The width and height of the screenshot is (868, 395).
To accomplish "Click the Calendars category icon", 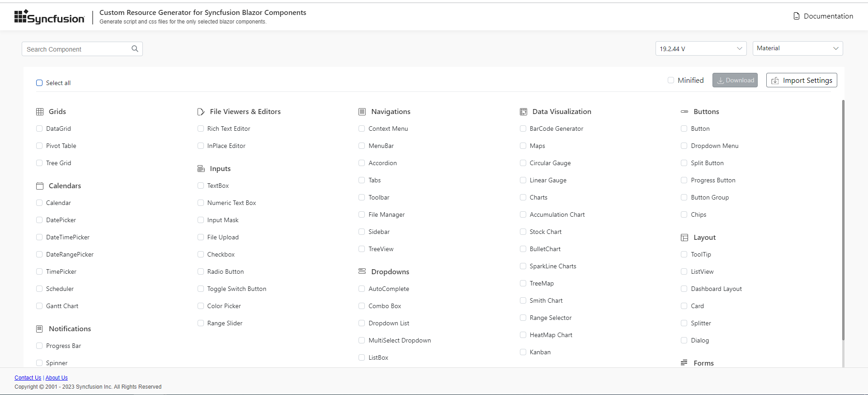I will [x=40, y=186].
